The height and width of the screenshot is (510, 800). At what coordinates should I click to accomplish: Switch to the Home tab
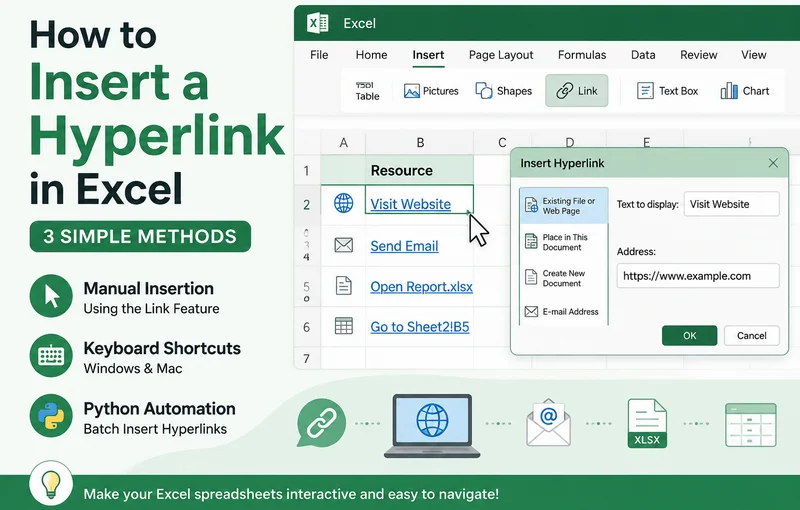pyautogui.click(x=371, y=55)
